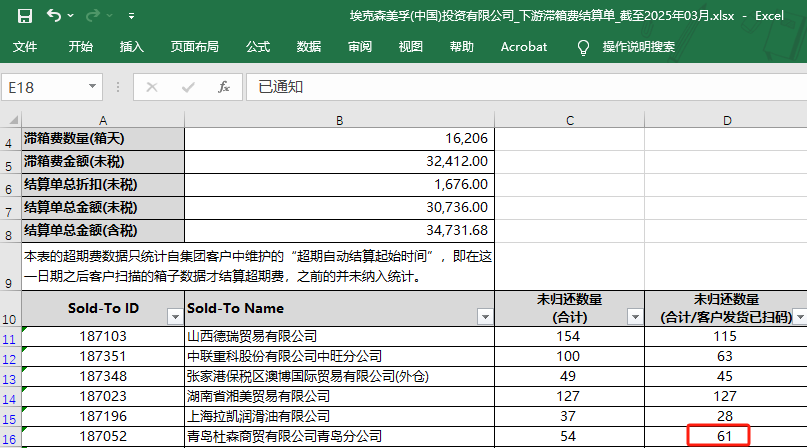Open the Sold-To ID filter dropdown
Viewport: 807px width, 448px height.
[x=176, y=317]
